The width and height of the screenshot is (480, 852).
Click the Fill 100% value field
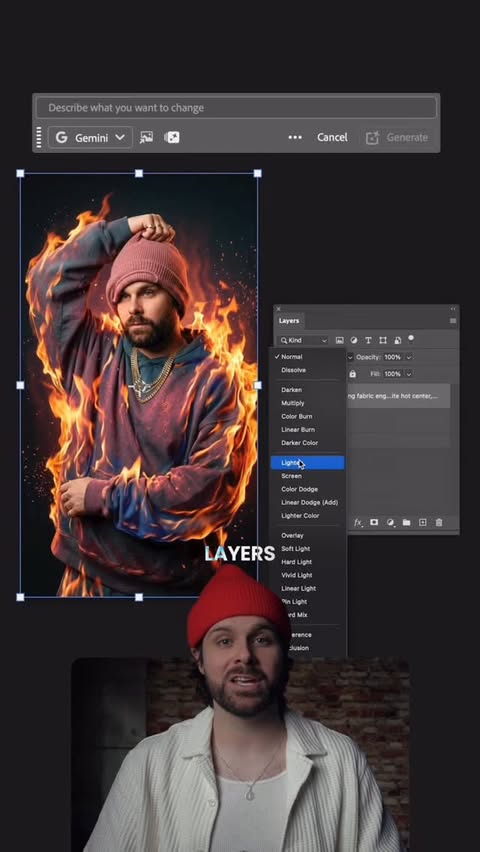[393, 374]
